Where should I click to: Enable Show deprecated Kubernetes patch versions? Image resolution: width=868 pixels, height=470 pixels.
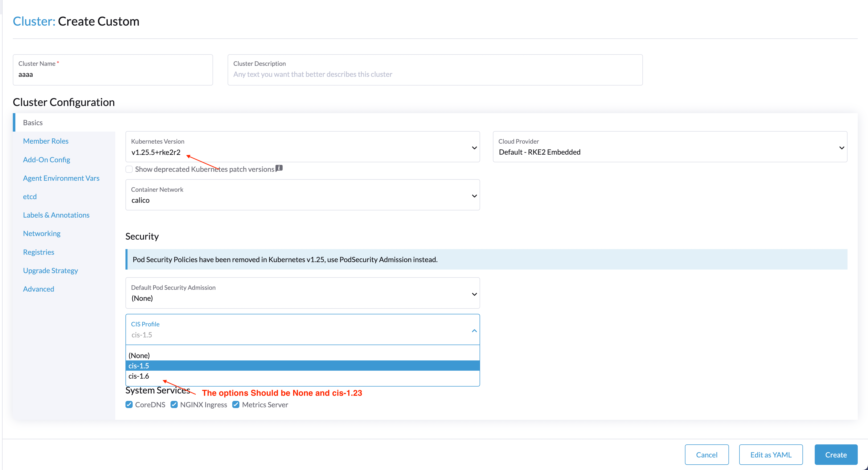[x=129, y=169]
